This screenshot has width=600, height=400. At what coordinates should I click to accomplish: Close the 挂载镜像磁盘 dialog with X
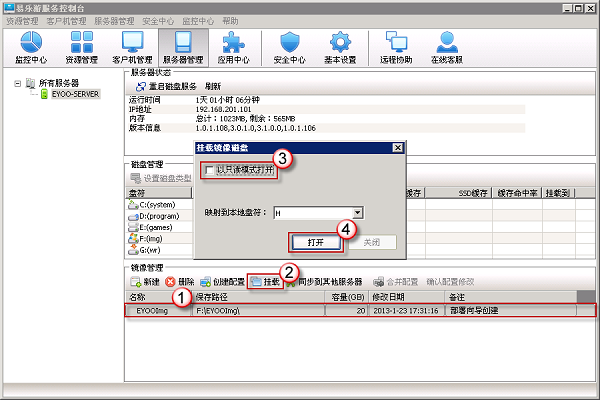coord(398,148)
